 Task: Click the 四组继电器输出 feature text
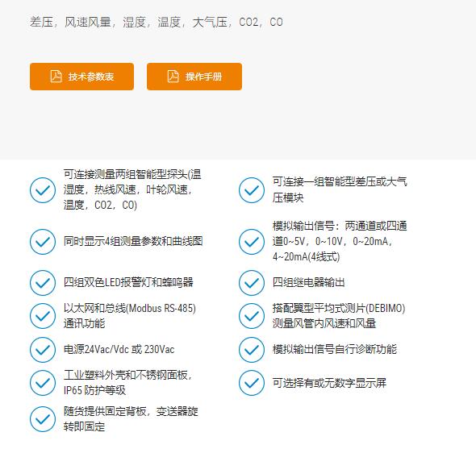(x=308, y=282)
